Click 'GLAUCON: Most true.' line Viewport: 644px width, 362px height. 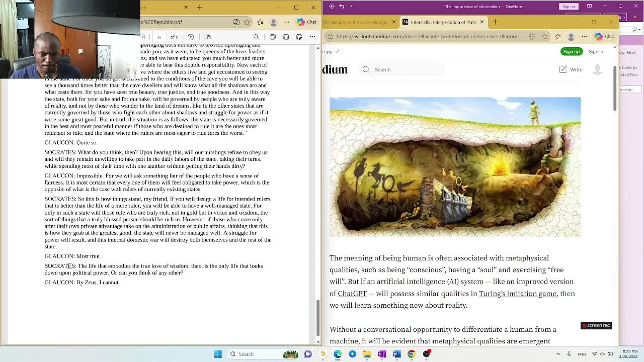coord(72,256)
